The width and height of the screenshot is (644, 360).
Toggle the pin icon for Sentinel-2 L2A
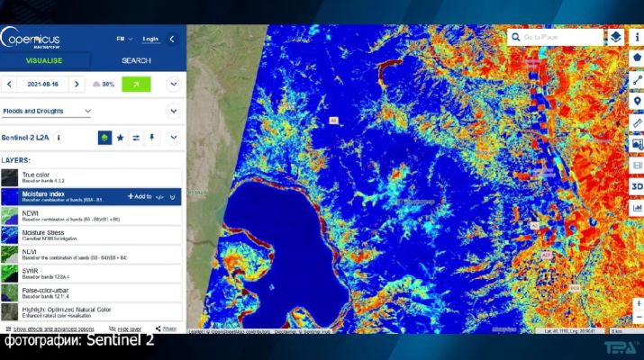[x=151, y=138]
